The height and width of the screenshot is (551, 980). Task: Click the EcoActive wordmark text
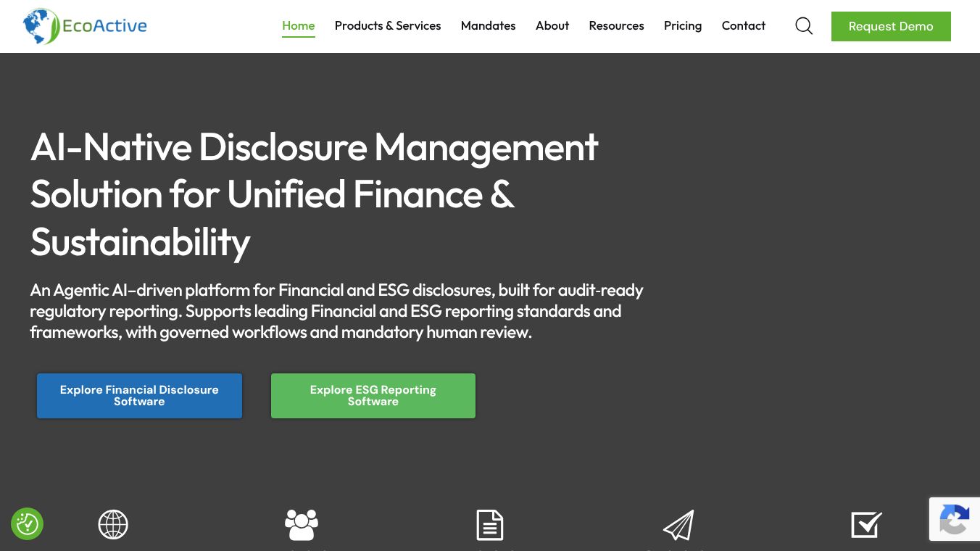point(105,27)
